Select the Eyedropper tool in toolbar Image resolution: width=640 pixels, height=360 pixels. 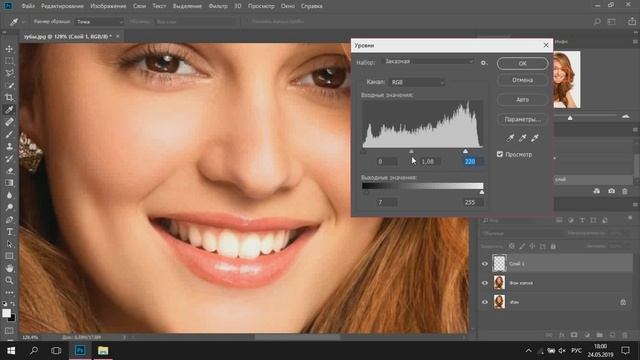pos(9,110)
